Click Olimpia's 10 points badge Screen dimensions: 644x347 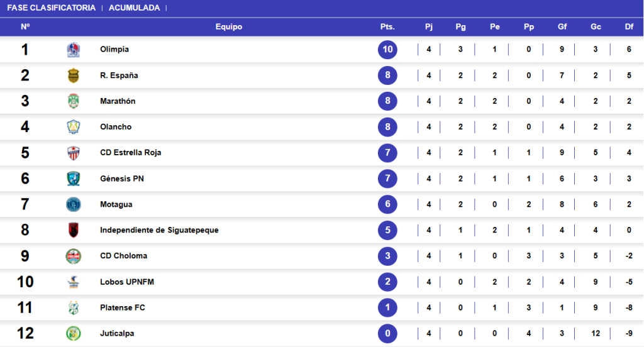(x=387, y=50)
